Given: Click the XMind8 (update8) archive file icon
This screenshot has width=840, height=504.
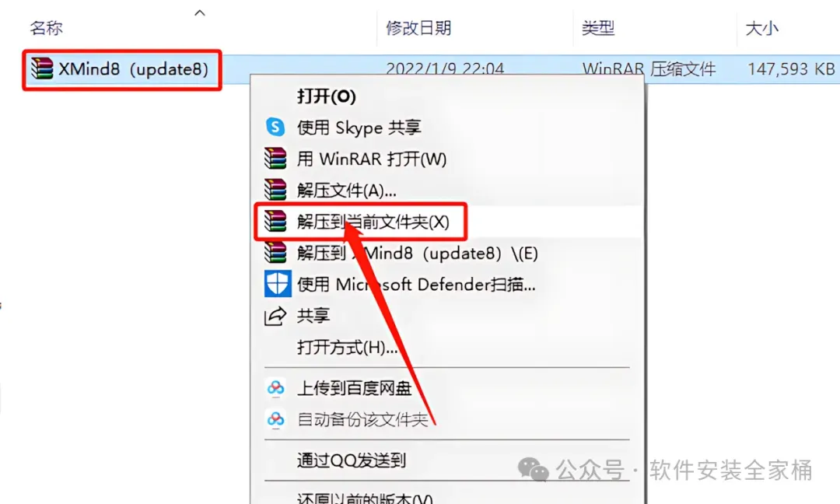Looking at the screenshot, I should tap(42, 68).
